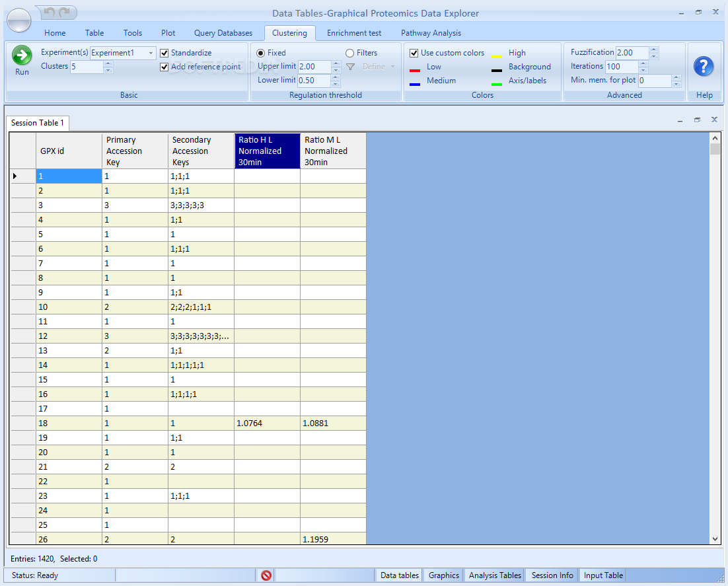Select the Clustering ribbon tab
This screenshot has height=586, width=728.
(x=290, y=33)
